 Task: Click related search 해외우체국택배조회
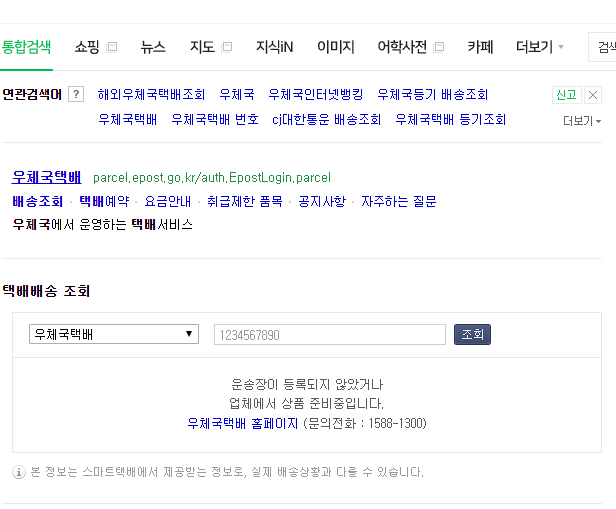151,95
